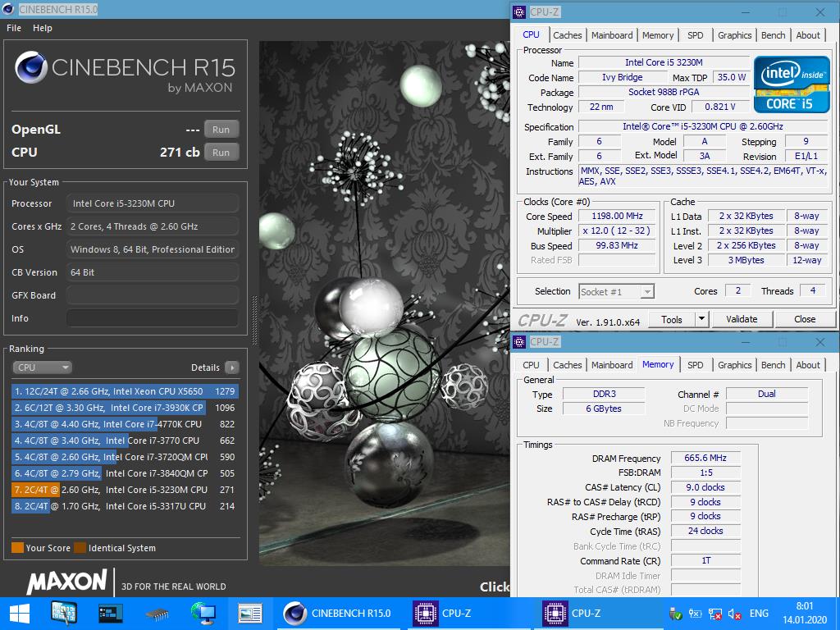
Task: Select Core i7-3840QM ranking row
Action: [x=125, y=473]
